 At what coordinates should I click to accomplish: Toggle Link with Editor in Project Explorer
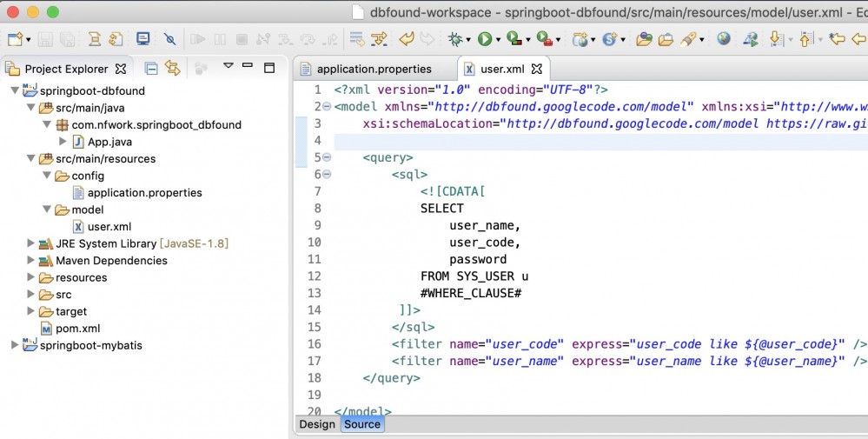pyautogui.click(x=173, y=68)
